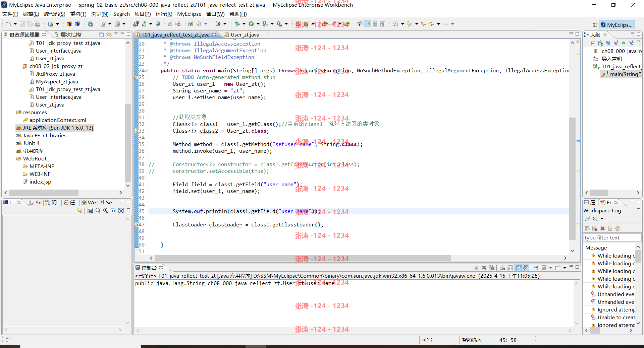The width and height of the screenshot is (644, 348).
Task: Click editor horizontal scrollbar thumb
Action: coord(303,258)
